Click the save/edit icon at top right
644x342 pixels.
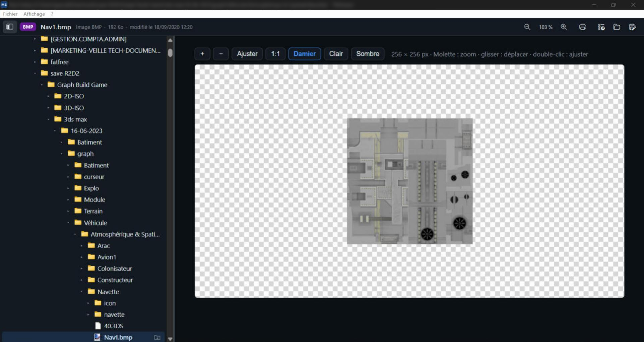click(632, 27)
